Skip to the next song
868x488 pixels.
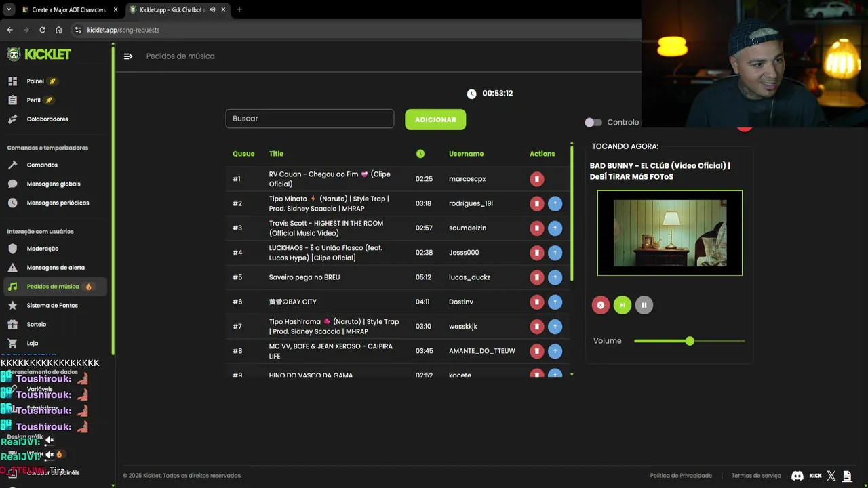[x=622, y=305]
